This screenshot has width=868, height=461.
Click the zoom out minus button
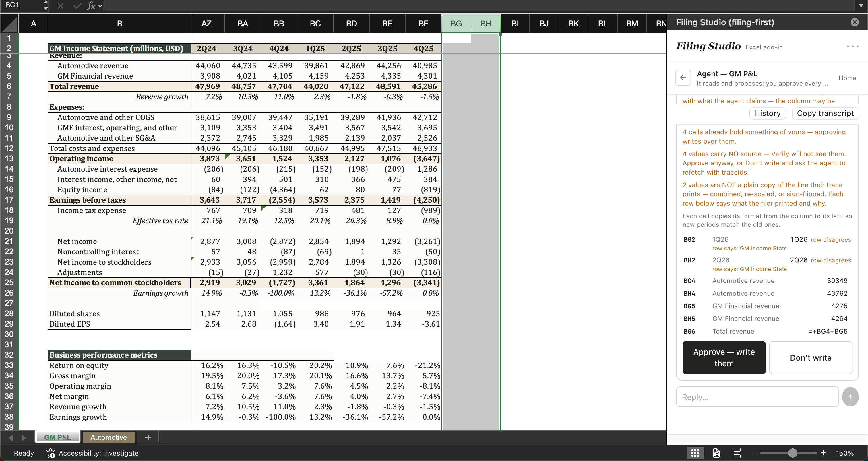(754, 453)
